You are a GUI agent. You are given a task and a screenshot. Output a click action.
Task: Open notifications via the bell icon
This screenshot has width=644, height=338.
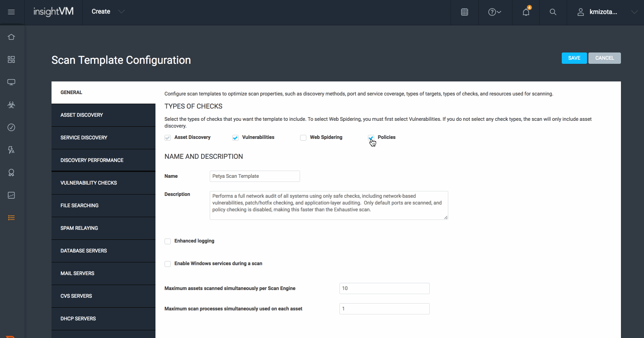[x=526, y=12]
